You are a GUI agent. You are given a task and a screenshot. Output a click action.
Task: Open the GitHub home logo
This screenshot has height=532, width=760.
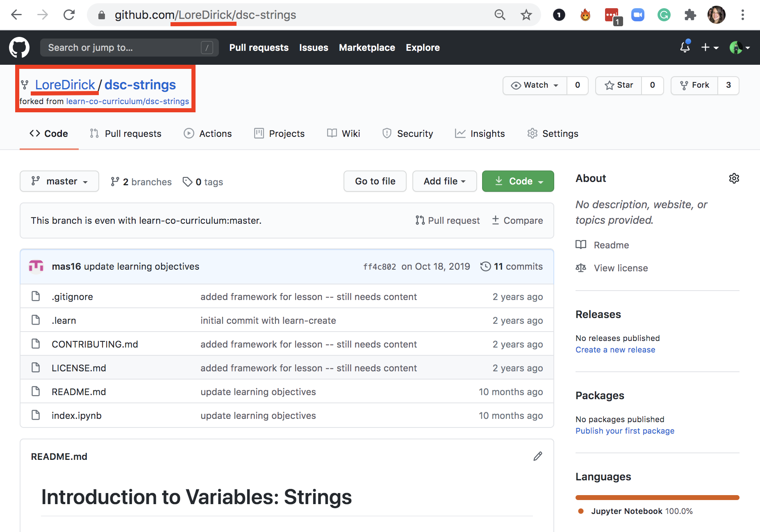[x=19, y=48]
